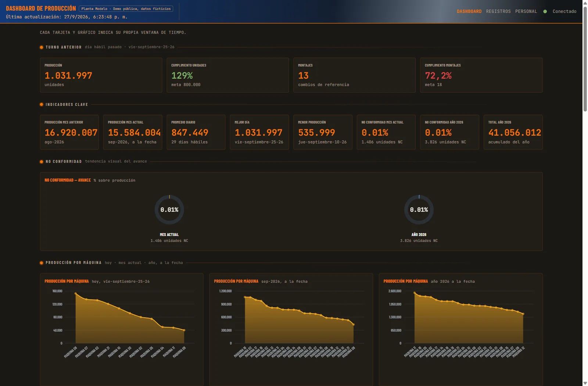588x386 pixels.
Task: Click the Año 2026 donut gauge
Action: pyautogui.click(x=419, y=210)
